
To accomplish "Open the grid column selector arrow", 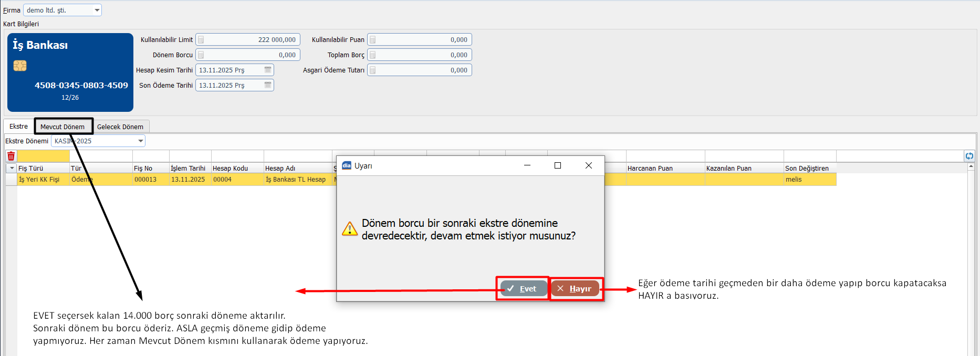I will pos(12,168).
